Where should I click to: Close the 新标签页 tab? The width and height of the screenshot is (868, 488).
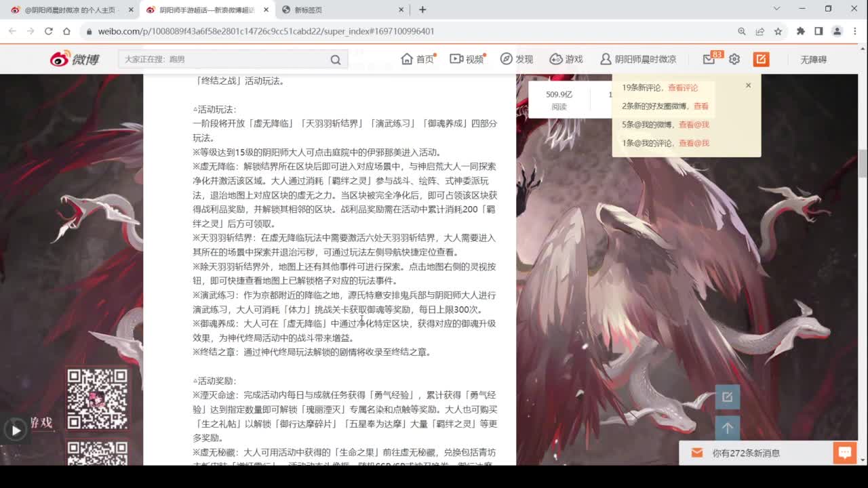click(x=401, y=9)
